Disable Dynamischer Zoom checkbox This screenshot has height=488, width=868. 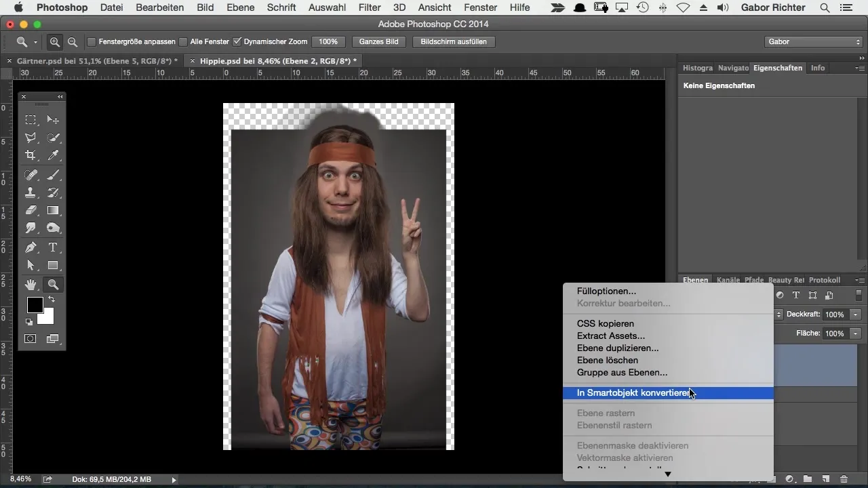(x=237, y=42)
